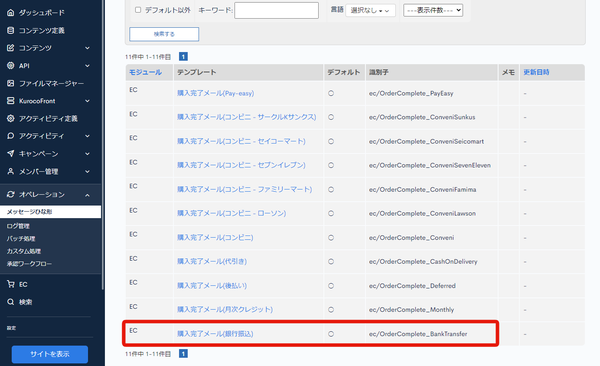
Task: Toggle the デフォルト以外 checkbox
Action: tap(138, 10)
